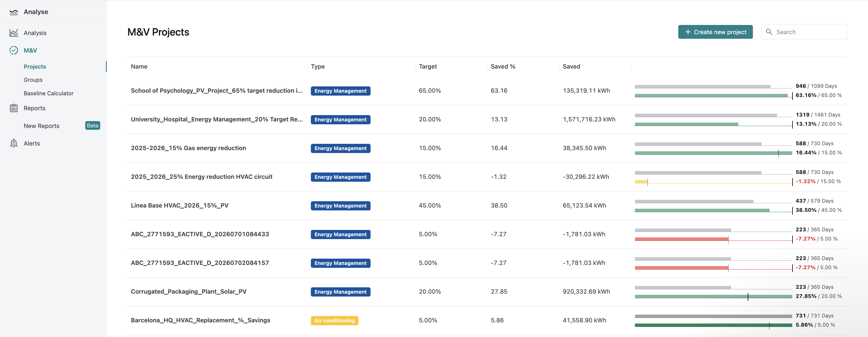Open the Projects submenu item
Viewport: 868px width, 337px height.
coord(35,66)
